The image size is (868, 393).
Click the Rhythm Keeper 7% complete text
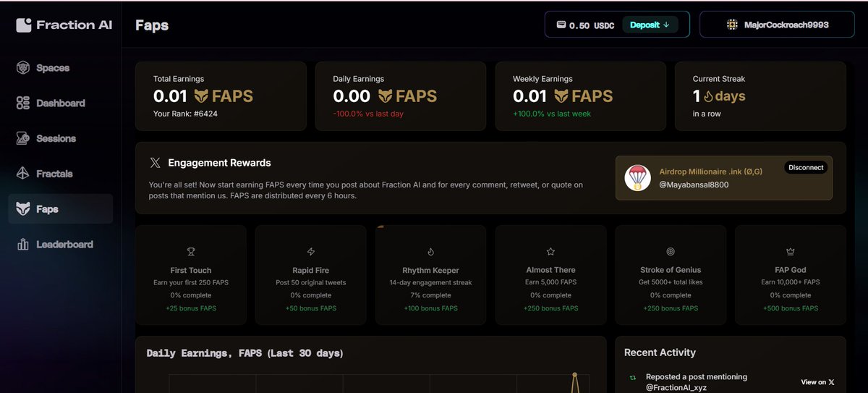pos(431,295)
